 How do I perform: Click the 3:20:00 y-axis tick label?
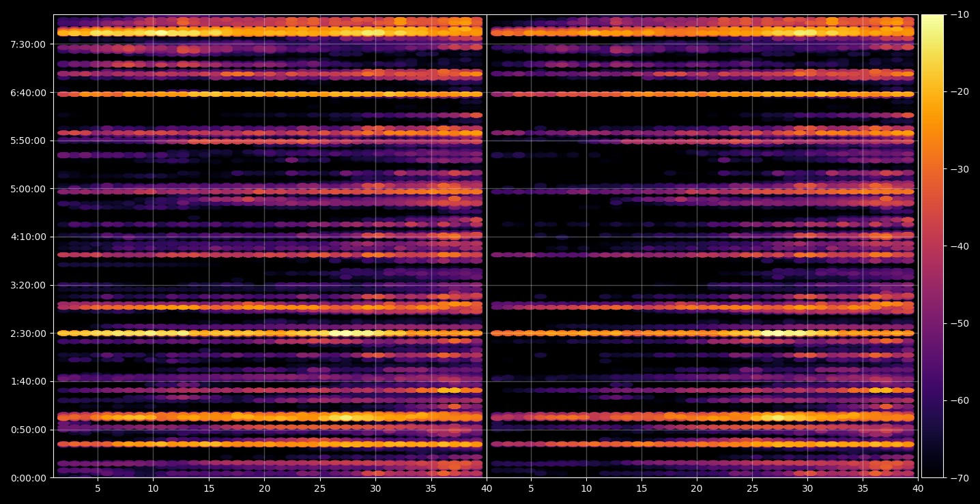[x=28, y=285]
